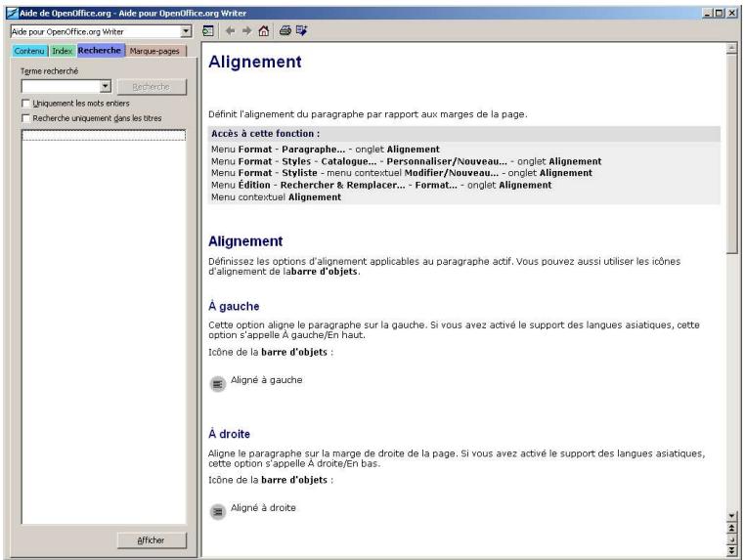Click the scrollbar down arrow
This screenshot has height=560, width=745.
click(731, 516)
